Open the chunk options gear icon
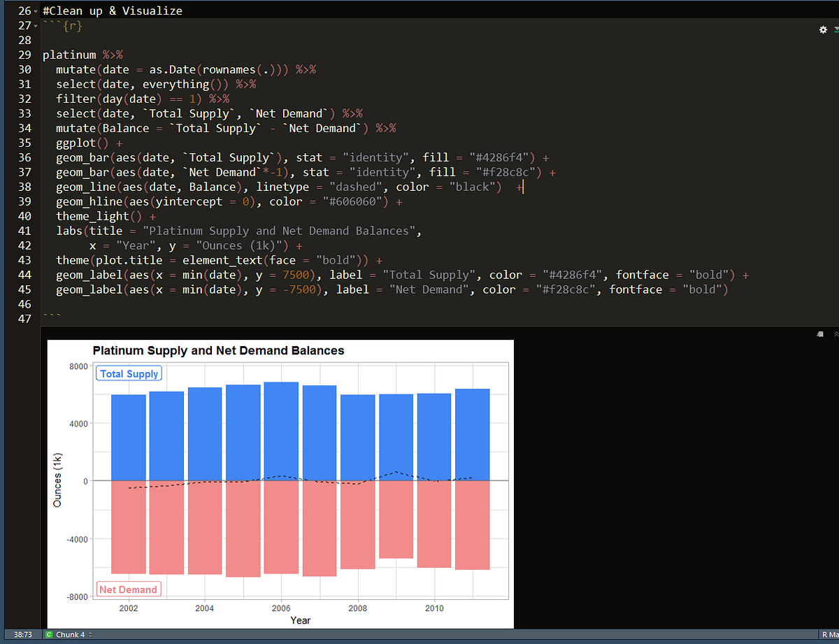The image size is (839, 644). click(823, 29)
